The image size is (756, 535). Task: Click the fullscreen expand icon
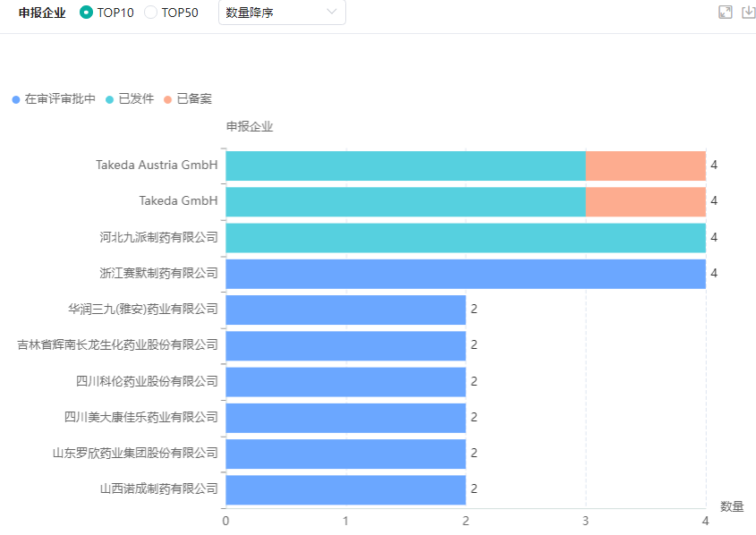[726, 12]
